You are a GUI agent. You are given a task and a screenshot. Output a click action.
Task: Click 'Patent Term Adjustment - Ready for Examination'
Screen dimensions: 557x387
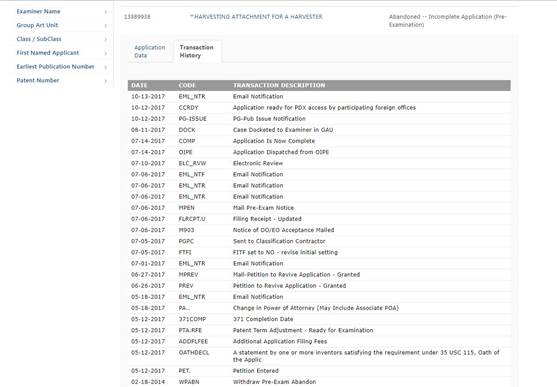point(303,330)
